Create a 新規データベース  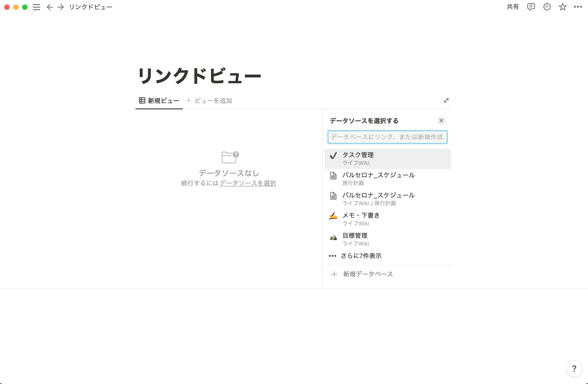point(387,274)
